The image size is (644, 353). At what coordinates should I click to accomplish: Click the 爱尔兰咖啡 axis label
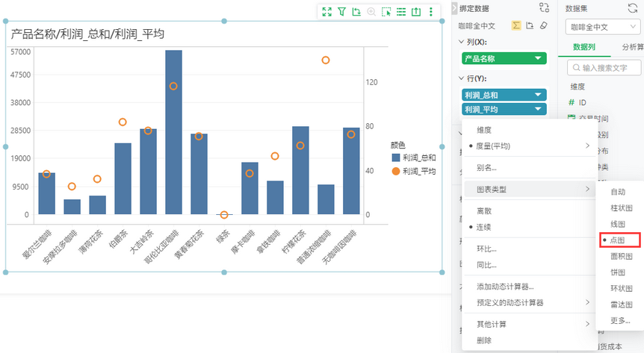(x=37, y=245)
